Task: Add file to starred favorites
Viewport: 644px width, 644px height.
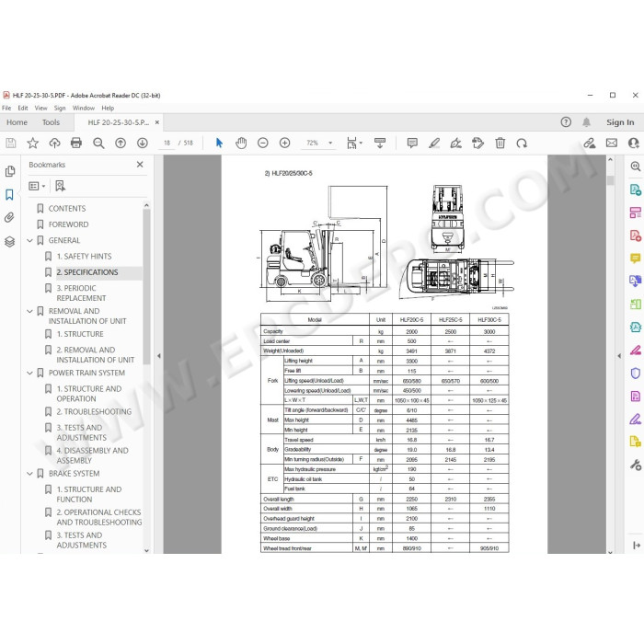Action: (32, 143)
